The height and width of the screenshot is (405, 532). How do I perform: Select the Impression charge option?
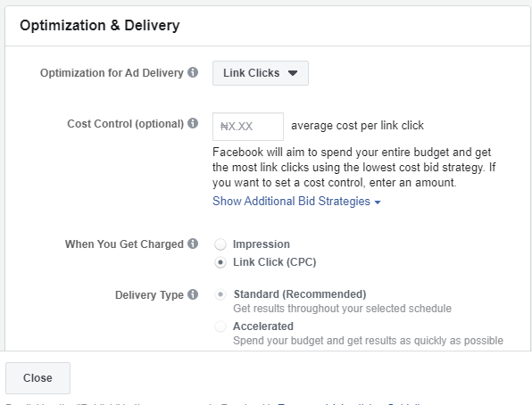tap(220, 244)
